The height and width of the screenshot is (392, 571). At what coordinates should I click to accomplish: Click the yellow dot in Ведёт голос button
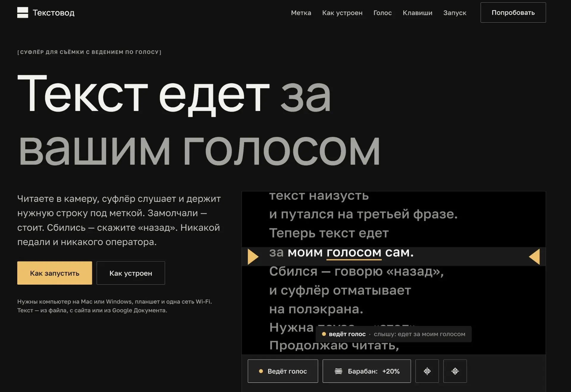point(261,371)
